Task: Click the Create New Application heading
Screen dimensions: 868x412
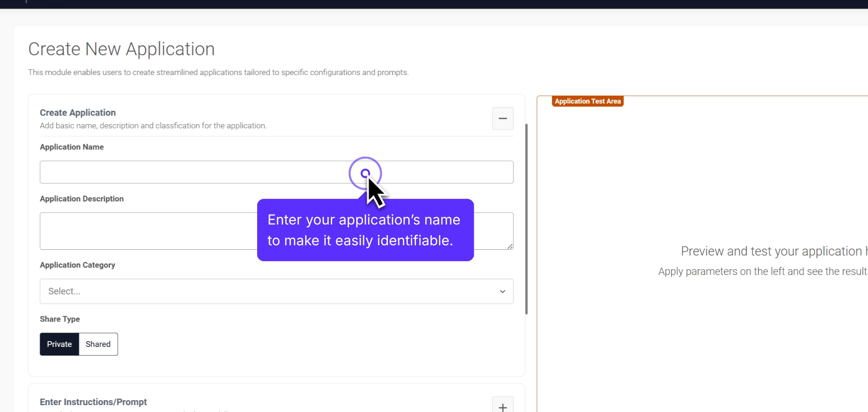Action: 121,49
